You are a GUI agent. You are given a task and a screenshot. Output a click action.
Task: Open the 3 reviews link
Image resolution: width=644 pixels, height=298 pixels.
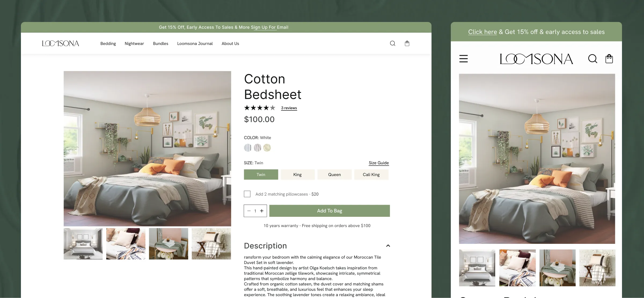coord(289,108)
